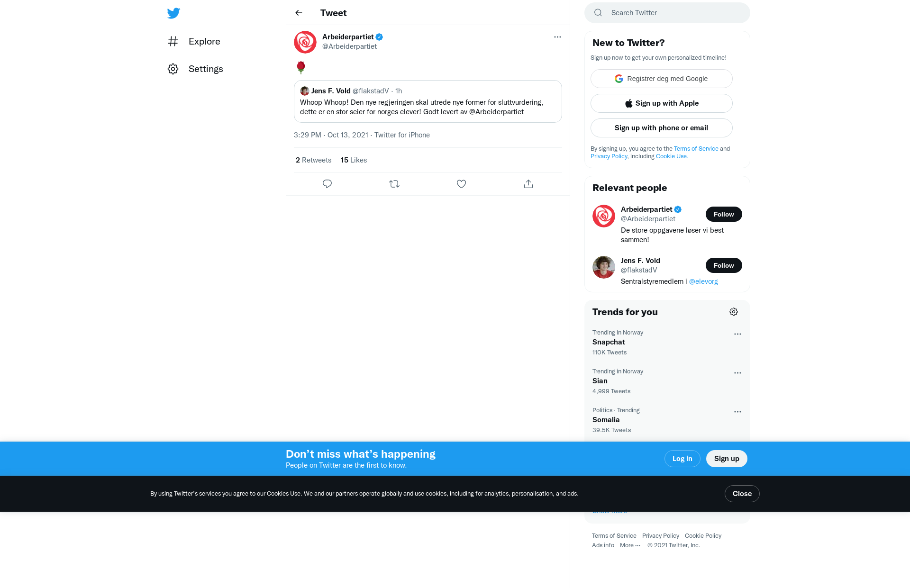The height and width of the screenshot is (588, 910).
Task: Open Settings from the sidebar
Action: [x=195, y=69]
